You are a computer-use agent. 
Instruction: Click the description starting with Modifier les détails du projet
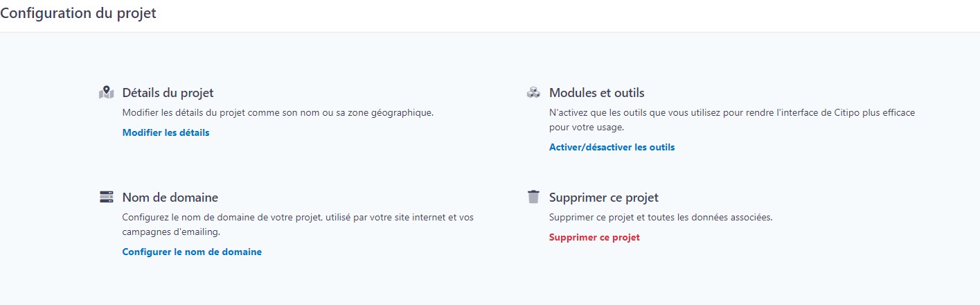click(x=278, y=112)
